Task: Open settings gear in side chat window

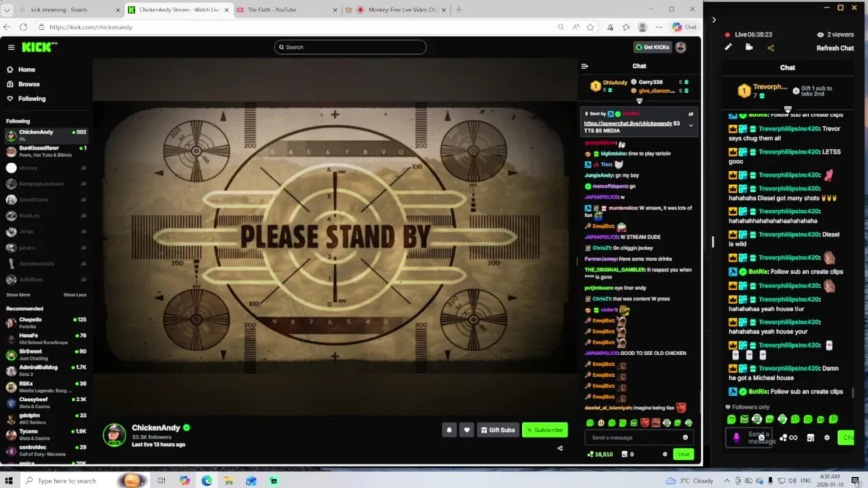Action: 827,438
